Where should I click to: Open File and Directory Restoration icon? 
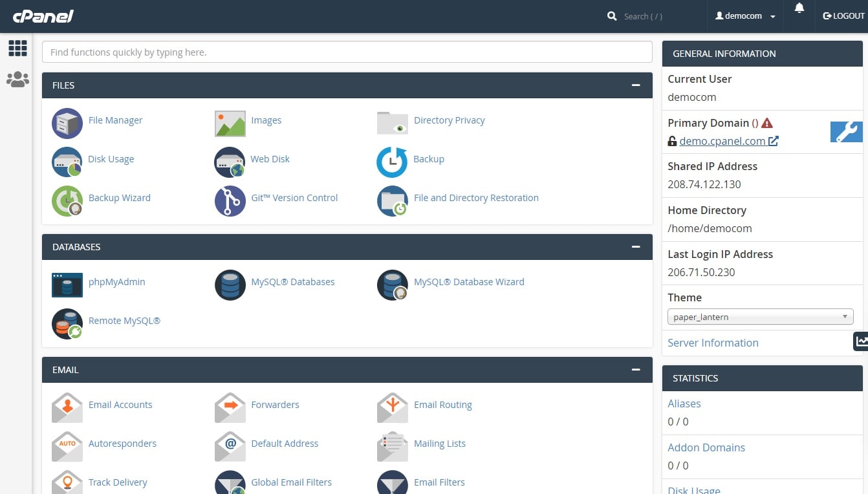point(393,201)
